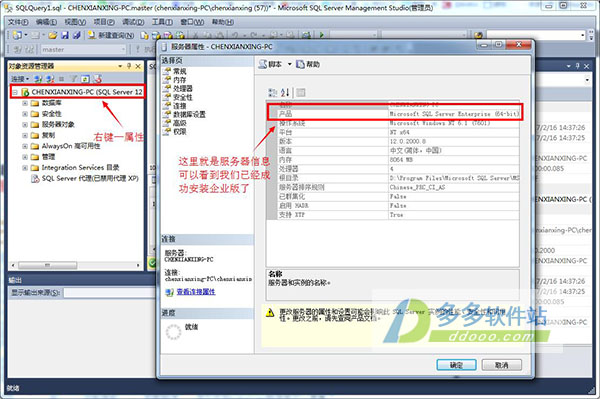Expand the Security folder node

pos(25,114)
